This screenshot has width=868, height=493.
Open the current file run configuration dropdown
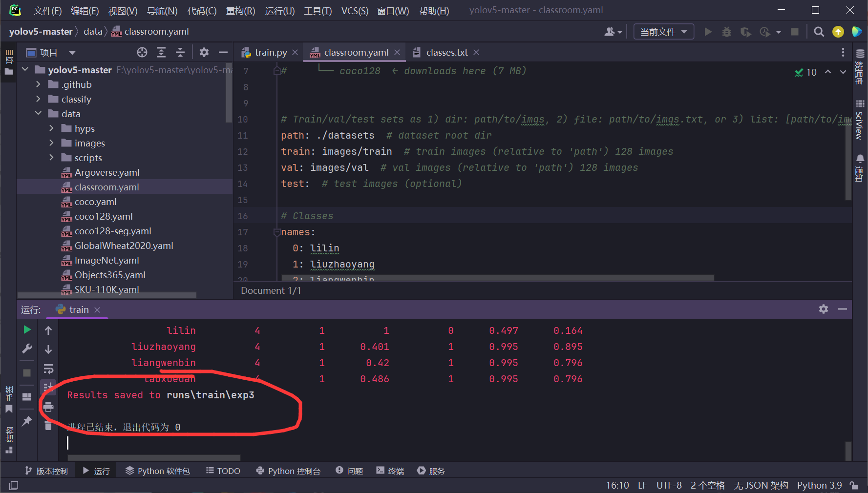pos(663,32)
